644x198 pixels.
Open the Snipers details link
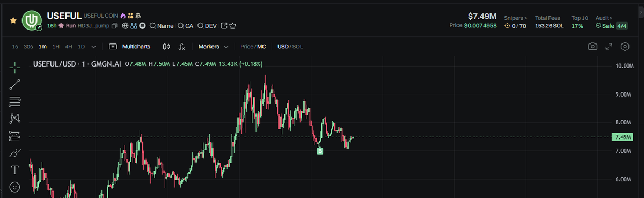pos(515,18)
